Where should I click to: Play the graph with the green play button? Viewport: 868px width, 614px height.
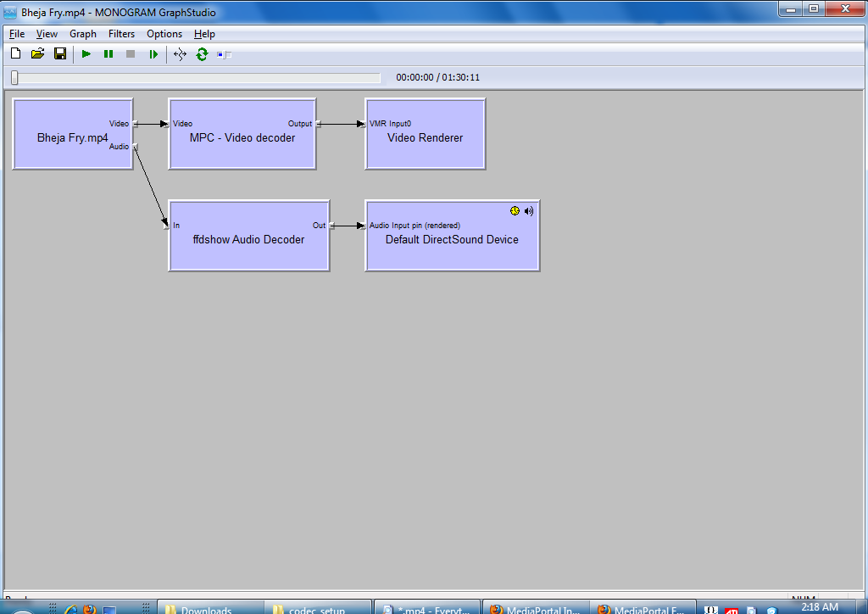[x=86, y=54]
